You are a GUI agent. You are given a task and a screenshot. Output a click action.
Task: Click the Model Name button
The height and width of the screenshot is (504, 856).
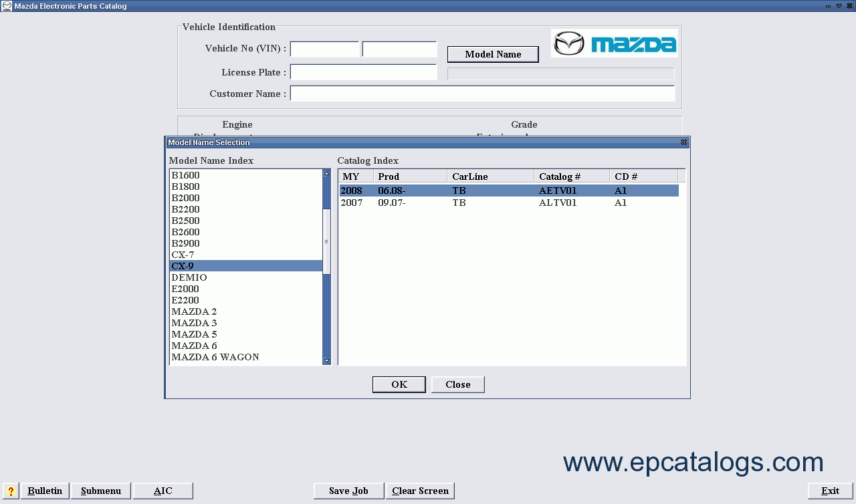pyautogui.click(x=493, y=54)
